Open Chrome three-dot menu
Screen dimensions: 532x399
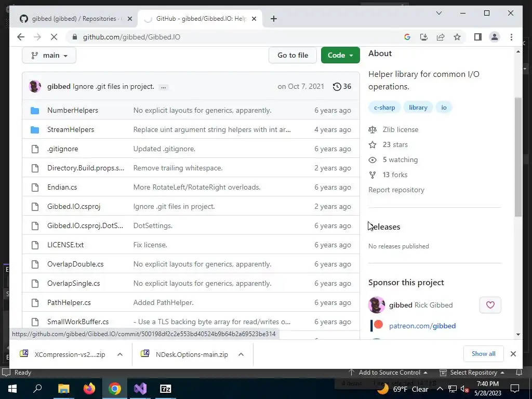tap(511, 37)
